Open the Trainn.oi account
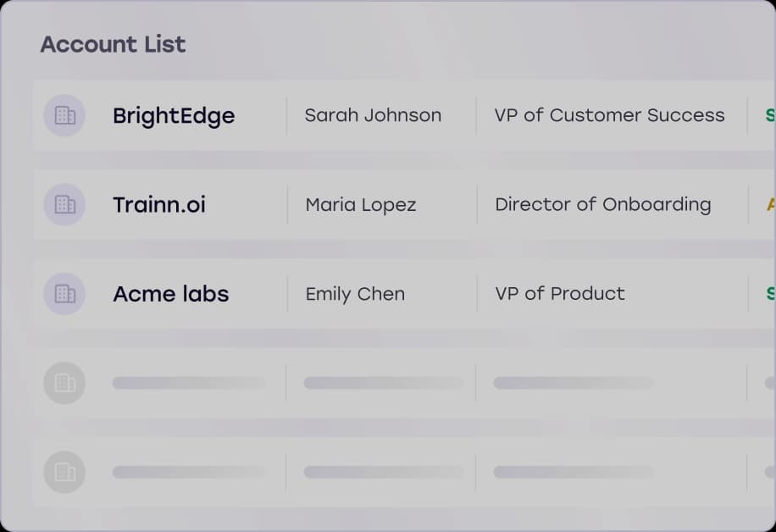The image size is (776, 532). pyautogui.click(x=158, y=204)
